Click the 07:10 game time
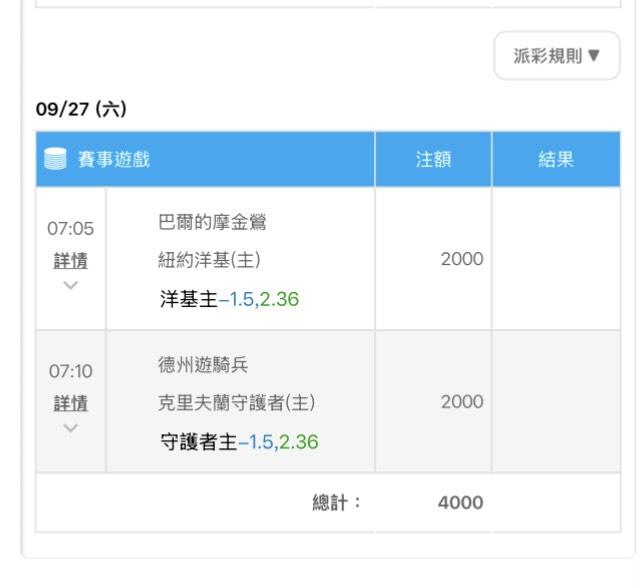The height and width of the screenshot is (585, 639). tap(71, 371)
